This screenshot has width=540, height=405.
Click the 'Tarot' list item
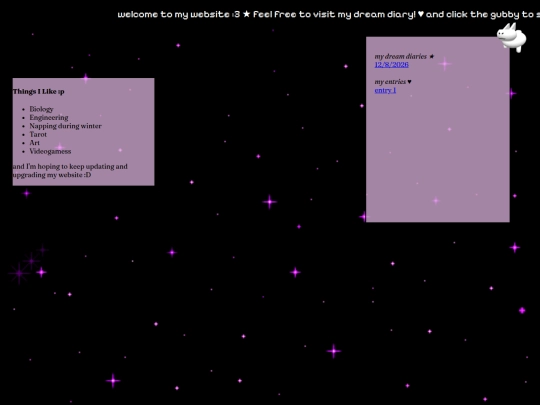38,134
